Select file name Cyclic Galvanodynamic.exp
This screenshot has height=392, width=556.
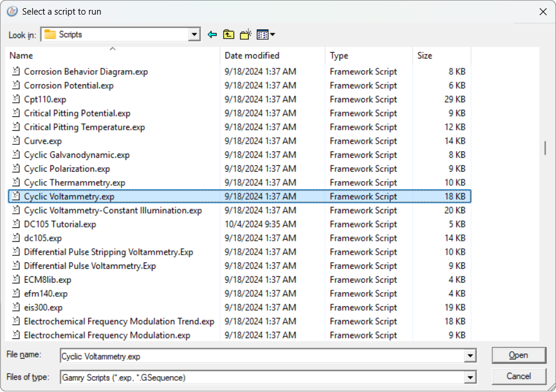(77, 155)
